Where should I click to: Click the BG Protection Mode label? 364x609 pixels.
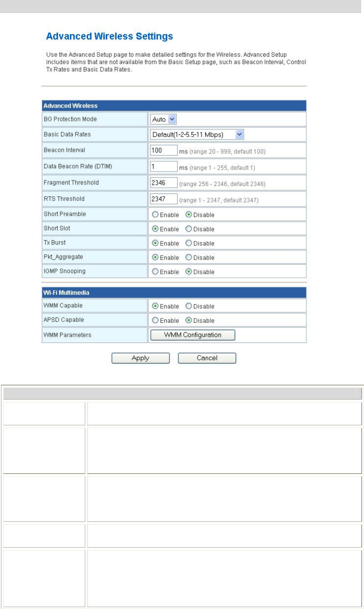70,119
